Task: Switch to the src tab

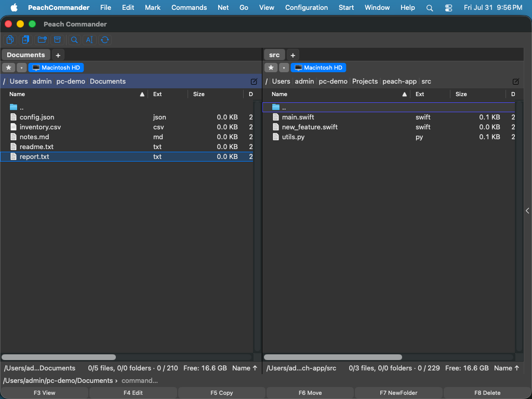Action: (274, 55)
